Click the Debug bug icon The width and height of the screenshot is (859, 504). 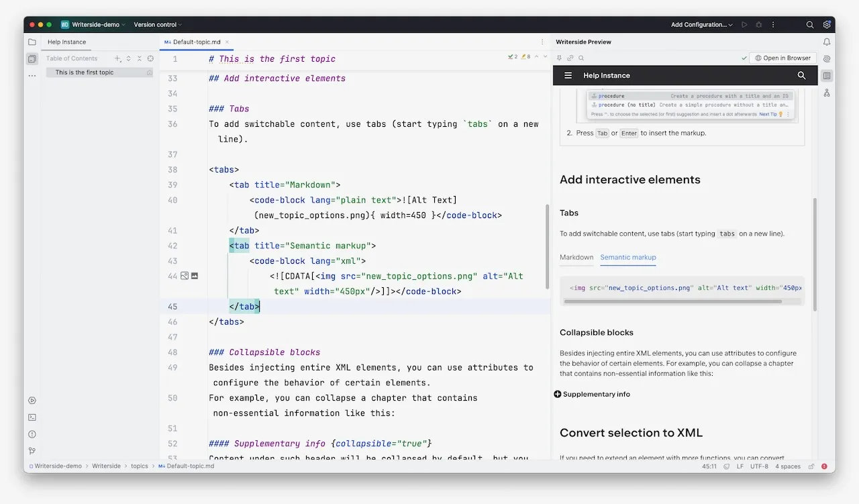[758, 25]
